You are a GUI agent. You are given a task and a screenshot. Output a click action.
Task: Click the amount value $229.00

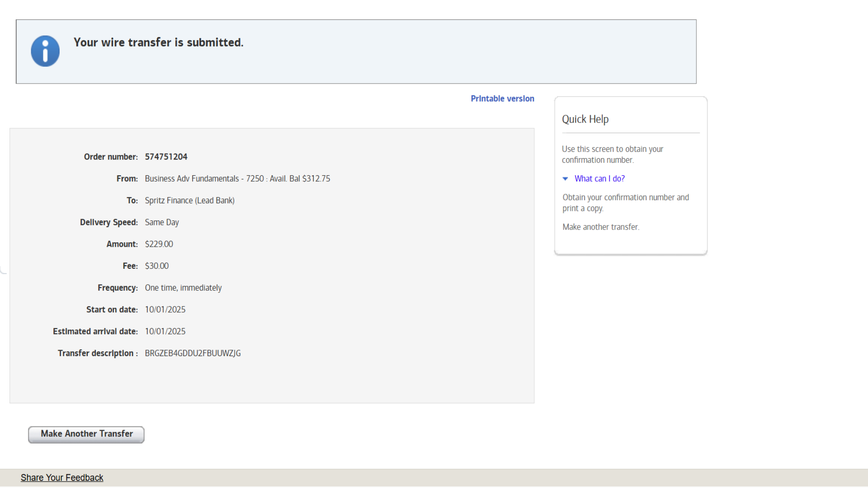159,244
